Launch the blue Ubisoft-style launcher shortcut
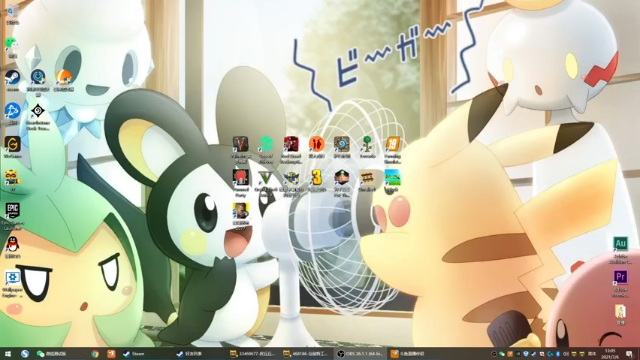Screen dimensions: 640x360 (x=12, y=113)
